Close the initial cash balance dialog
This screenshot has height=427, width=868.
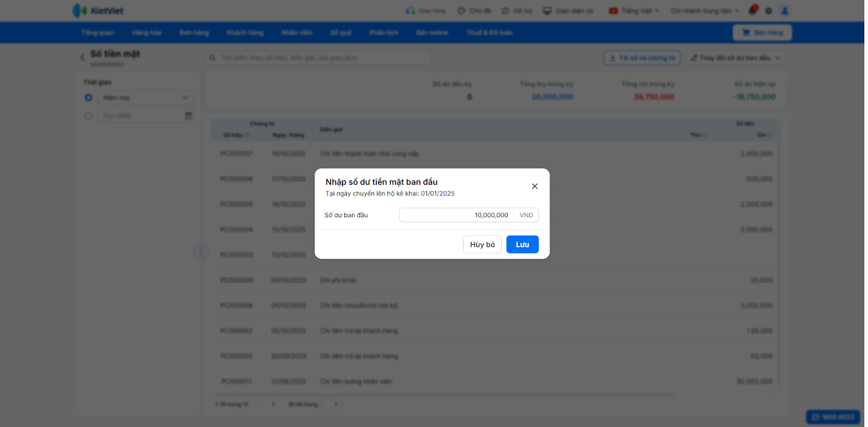(534, 186)
